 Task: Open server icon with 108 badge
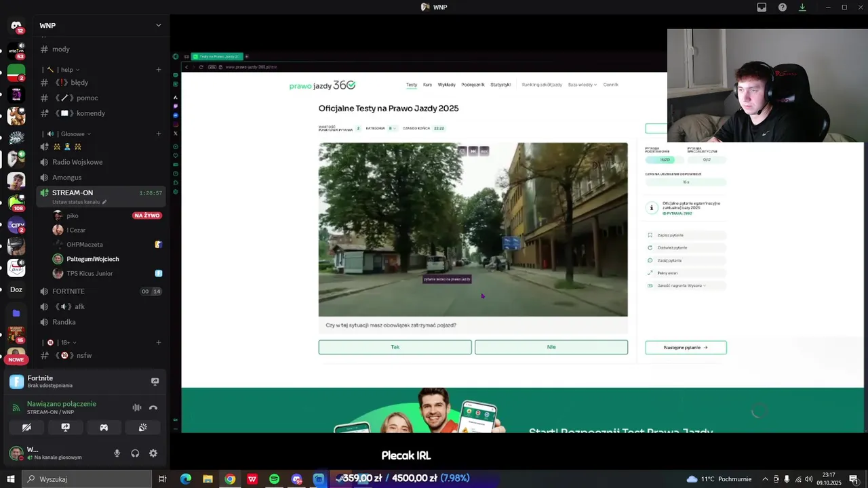pyautogui.click(x=16, y=203)
